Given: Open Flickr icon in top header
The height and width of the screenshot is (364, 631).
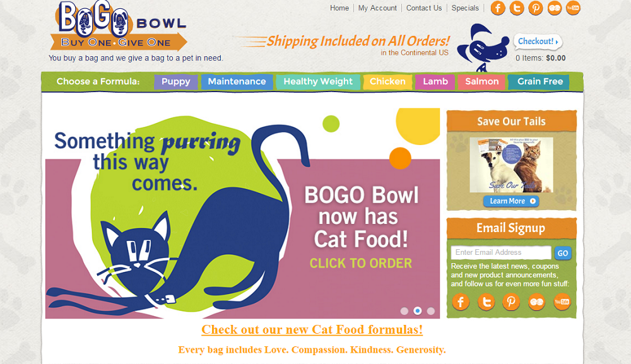Looking at the screenshot, I should pos(555,8).
